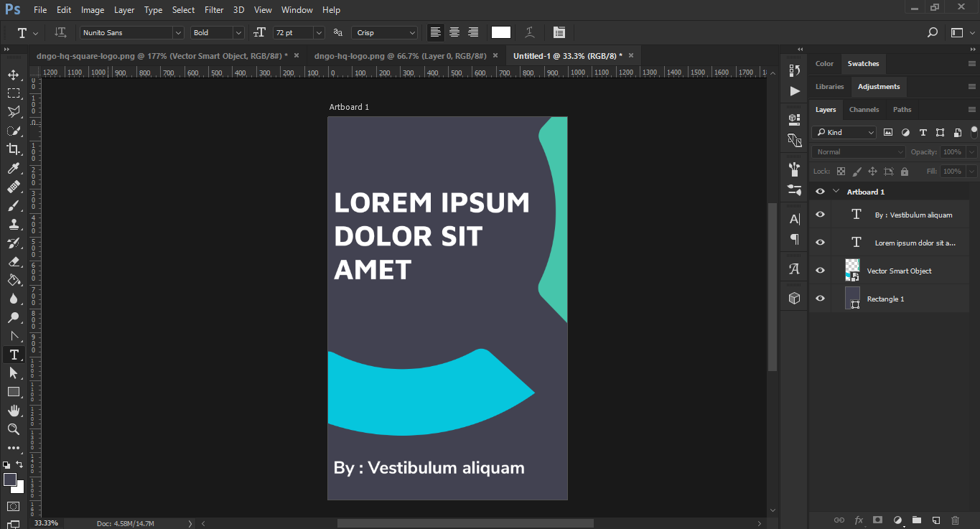Select the History Brush tool
Viewport: 980px width, 529px height.
[x=14, y=243]
